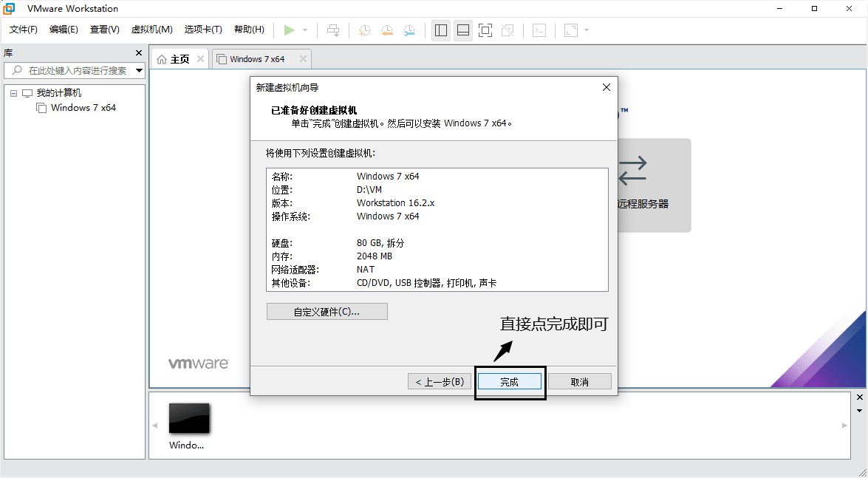868x478 pixels.
Task: Close the 主页 tab
Action: coord(200,58)
